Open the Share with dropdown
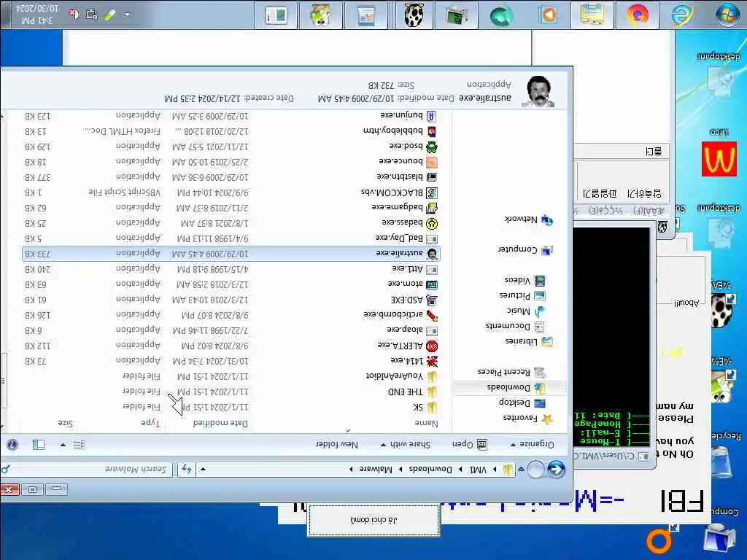 click(406, 444)
